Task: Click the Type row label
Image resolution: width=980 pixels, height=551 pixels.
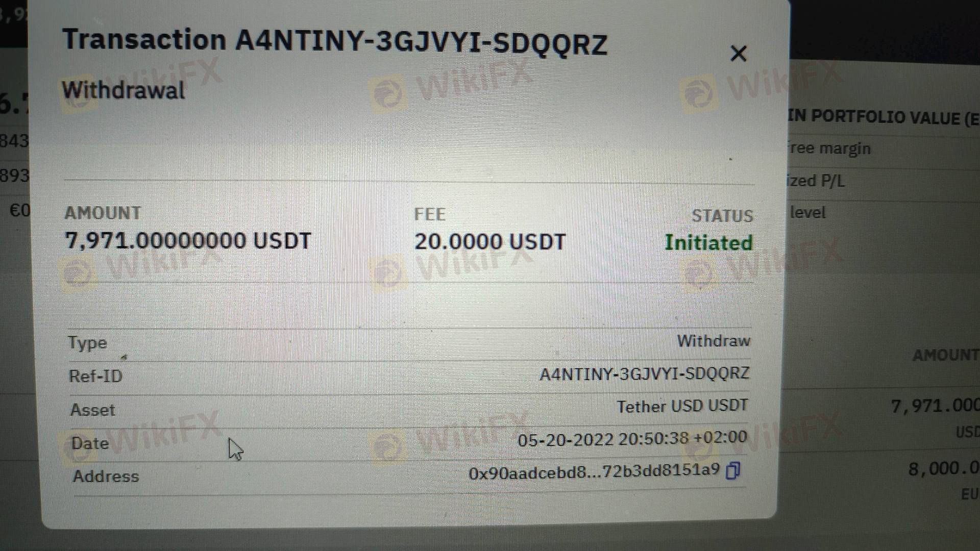Action: (88, 343)
